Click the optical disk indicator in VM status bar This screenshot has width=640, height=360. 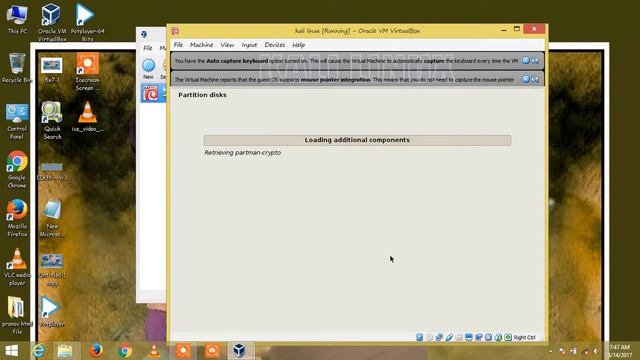tap(429, 337)
